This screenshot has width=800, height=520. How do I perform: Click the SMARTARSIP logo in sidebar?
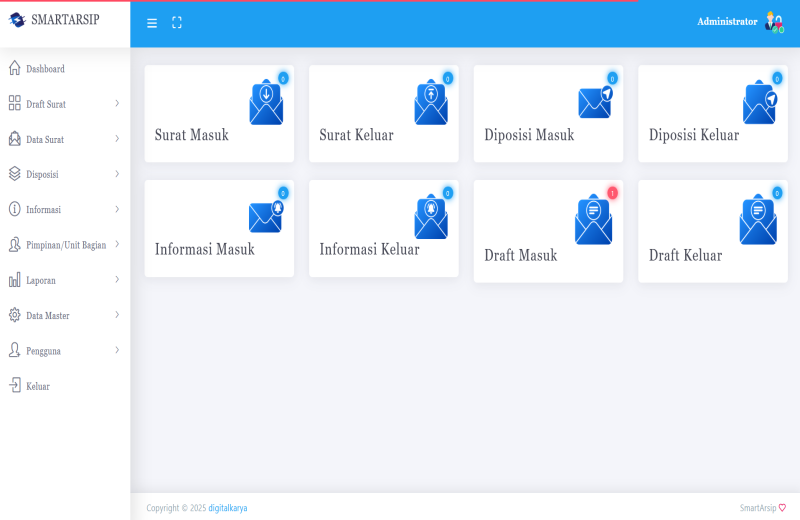[x=55, y=20]
